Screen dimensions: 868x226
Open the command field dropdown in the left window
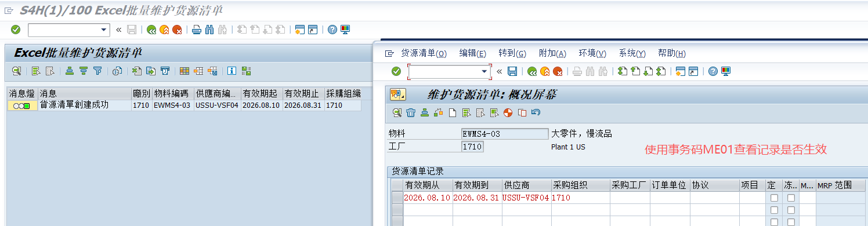104,30
